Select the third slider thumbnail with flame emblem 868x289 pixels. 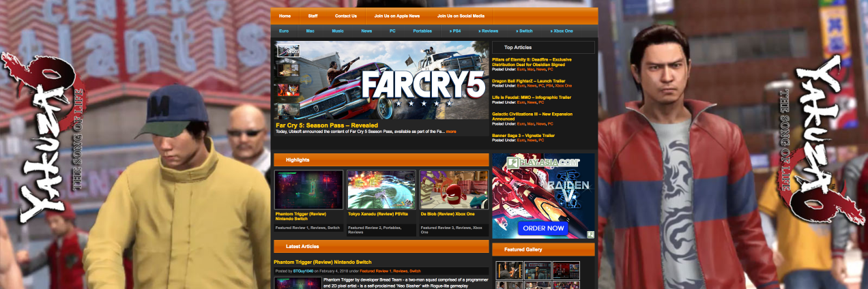click(x=288, y=90)
